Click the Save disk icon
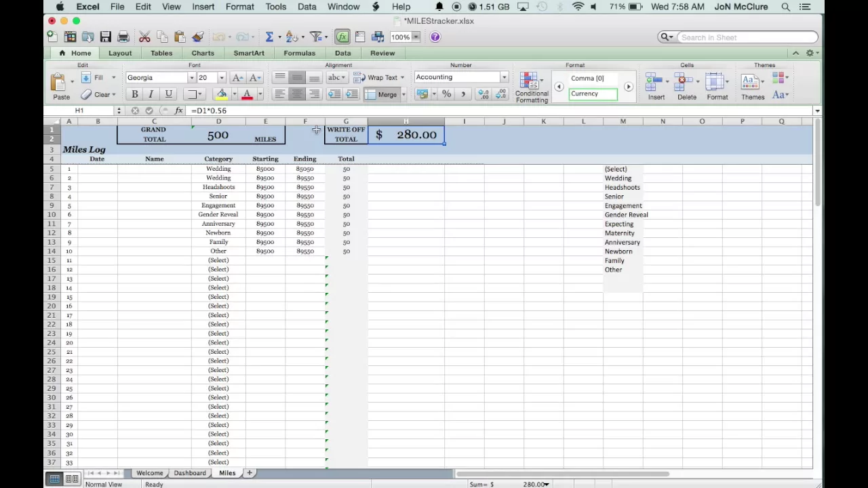This screenshot has width=868, height=488. tap(105, 37)
